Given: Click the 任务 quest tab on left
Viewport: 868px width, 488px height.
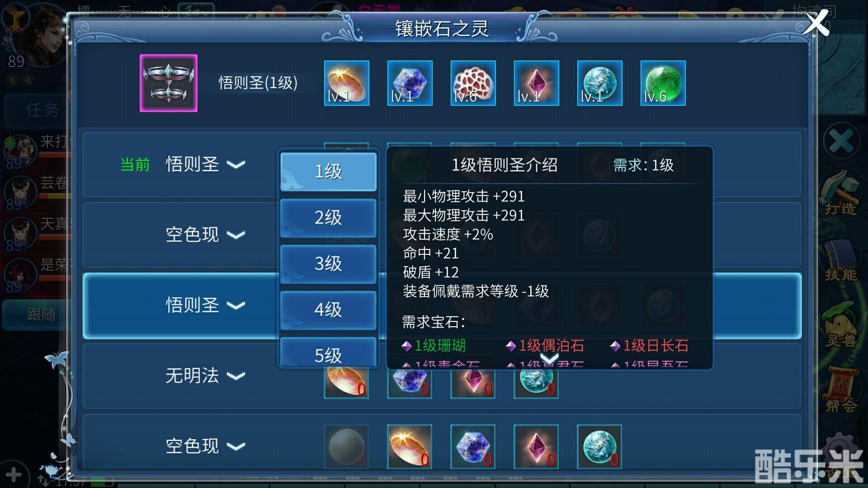Looking at the screenshot, I should [x=41, y=110].
